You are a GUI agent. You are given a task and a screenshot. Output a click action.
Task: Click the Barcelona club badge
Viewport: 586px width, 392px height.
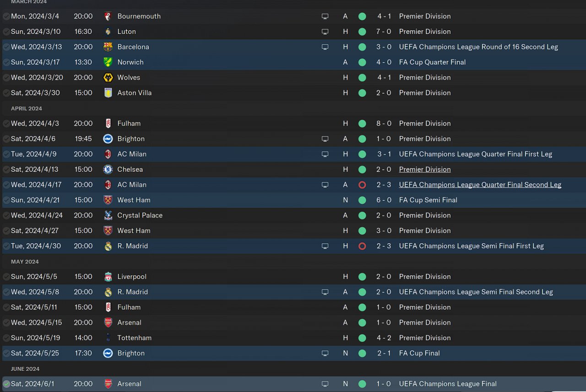[x=108, y=47]
